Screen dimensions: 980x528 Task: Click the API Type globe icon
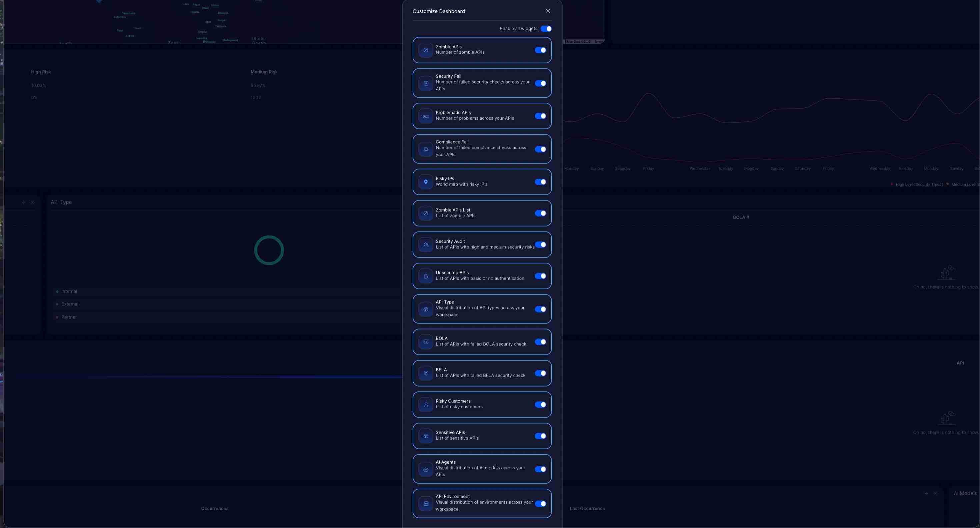point(425,309)
